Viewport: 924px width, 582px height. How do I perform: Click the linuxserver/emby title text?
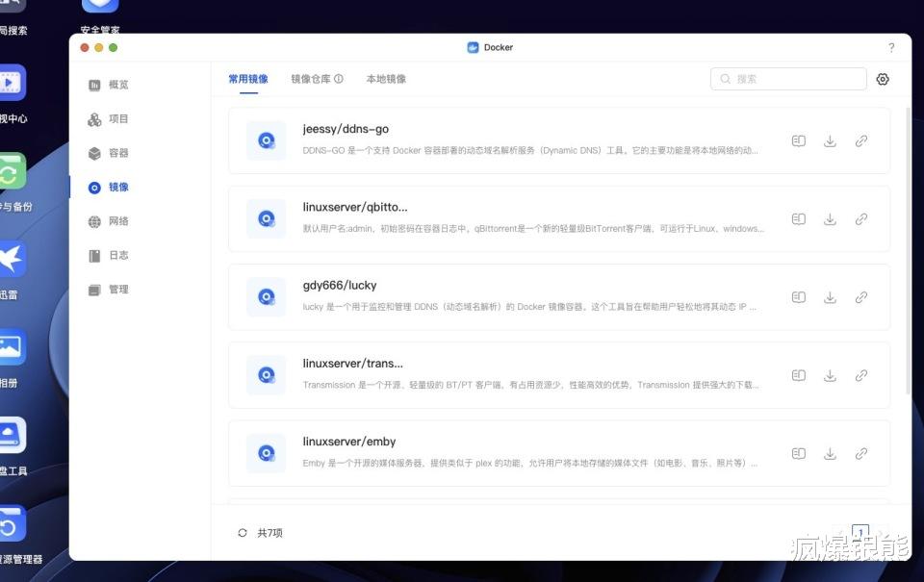click(x=348, y=442)
